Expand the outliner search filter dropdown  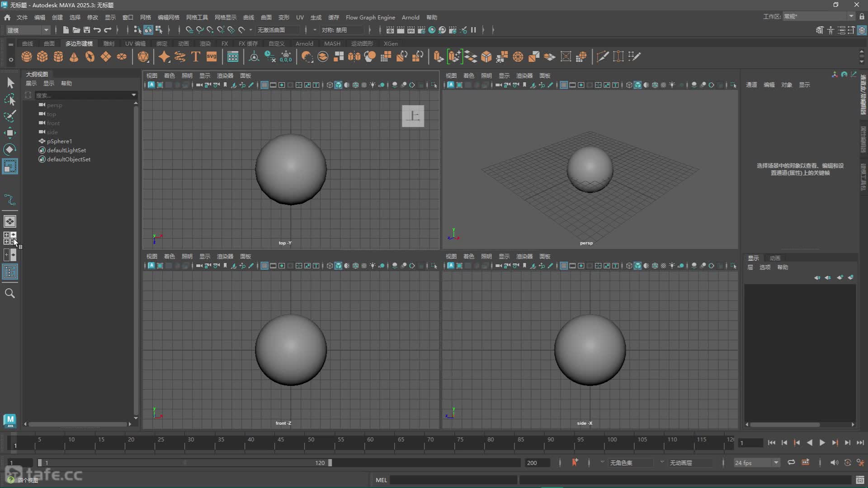[x=134, y=95]
